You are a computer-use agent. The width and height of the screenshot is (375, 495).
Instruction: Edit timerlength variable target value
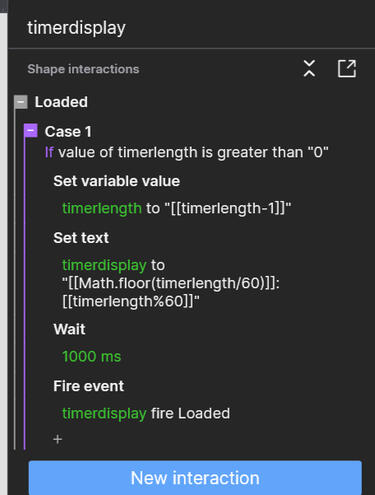[177, 208]
